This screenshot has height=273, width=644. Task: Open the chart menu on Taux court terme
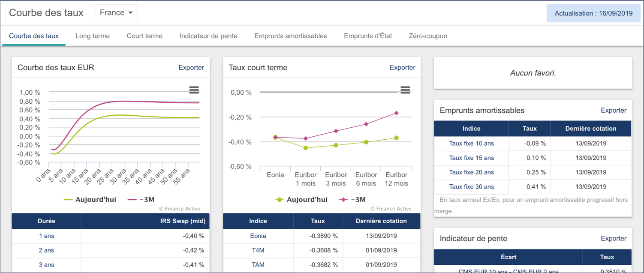coord(405,90)
